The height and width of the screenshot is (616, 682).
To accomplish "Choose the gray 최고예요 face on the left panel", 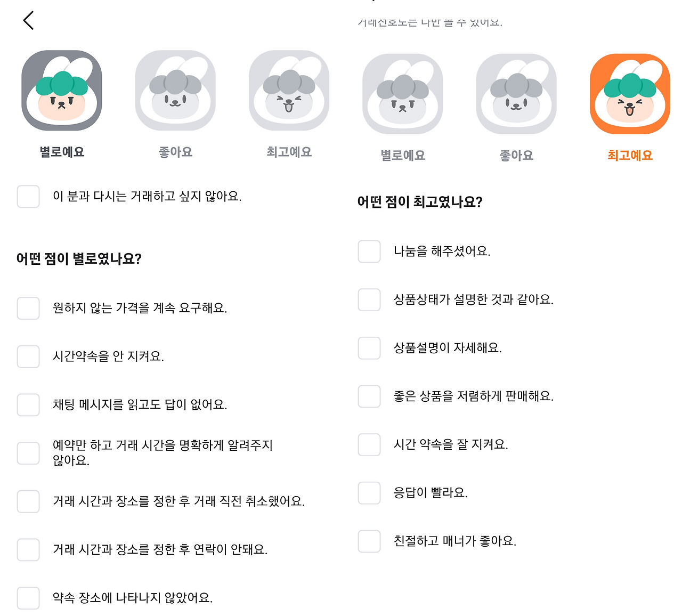I will click(x=289, y=91).
